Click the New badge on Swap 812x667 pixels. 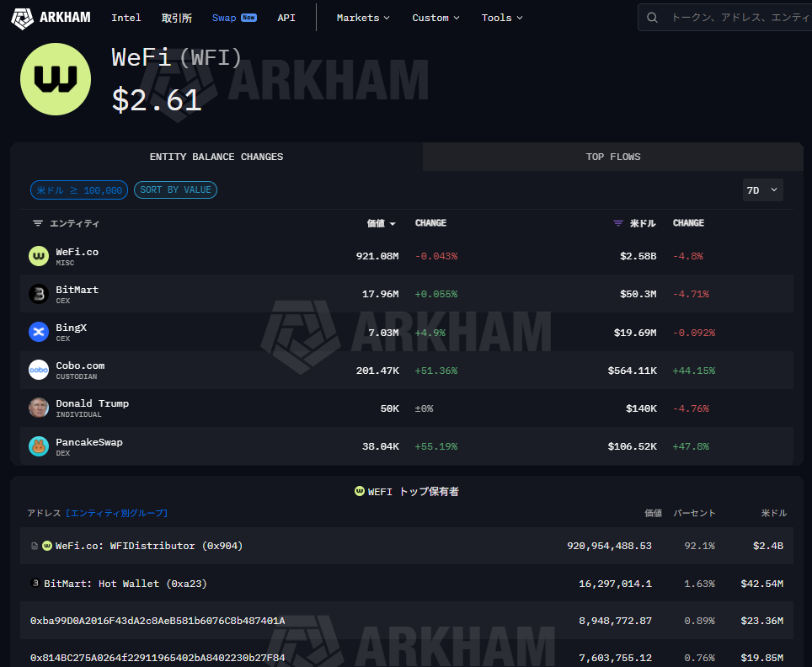click(x=248, y=18)
